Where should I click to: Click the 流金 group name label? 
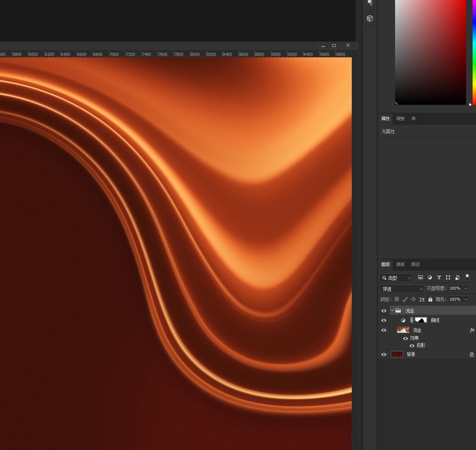coord(410,311)
